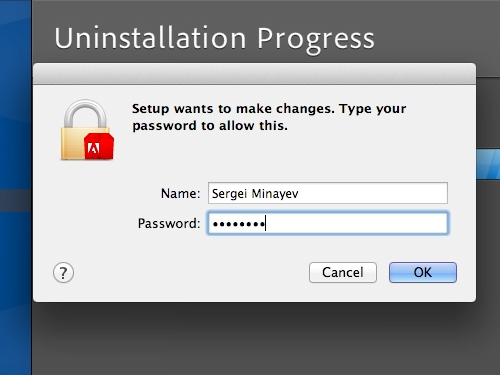Image resolution: width=500 pixels, height=375 pixels.
Task: Click the word "Progress" in the heading
Action: pos(316,40)
